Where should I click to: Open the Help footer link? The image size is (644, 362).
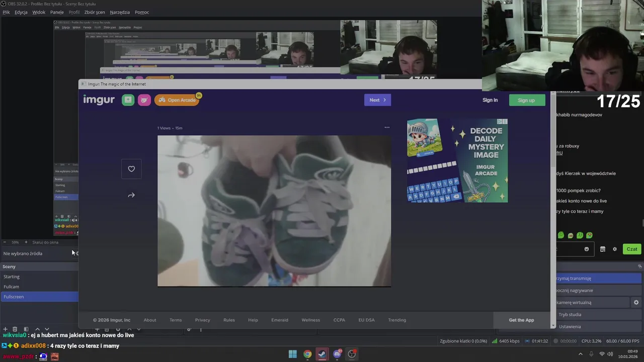pyautogui.click(x=253, y=320)
